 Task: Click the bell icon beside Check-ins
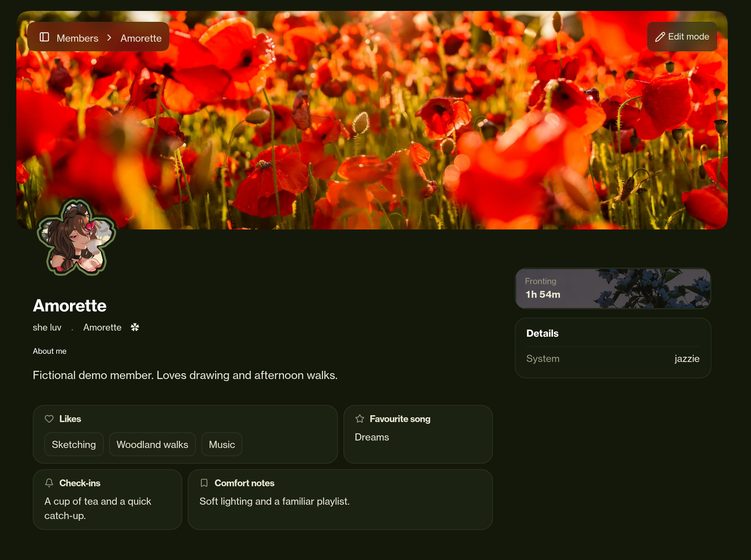(x=49, y=483)
